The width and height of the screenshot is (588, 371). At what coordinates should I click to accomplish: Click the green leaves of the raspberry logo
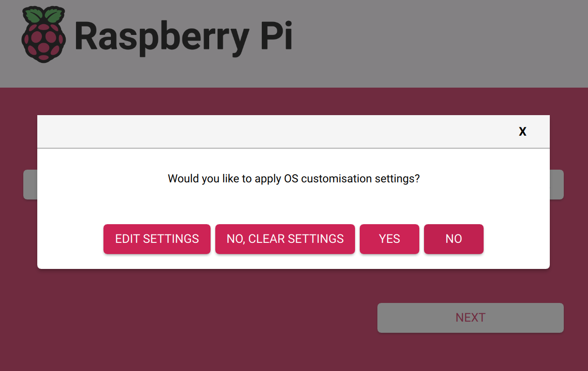click(x=43, y=15)
